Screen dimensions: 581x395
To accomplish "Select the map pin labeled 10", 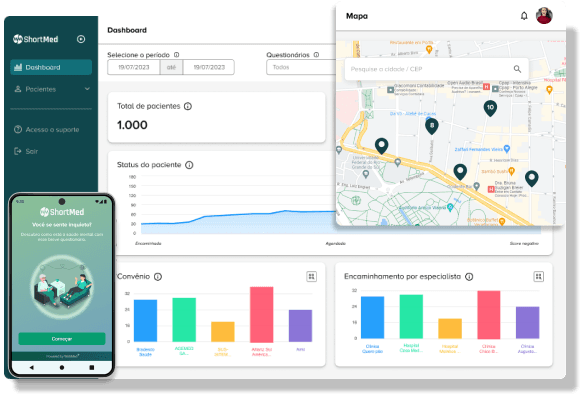I will [x=490, y=108].
